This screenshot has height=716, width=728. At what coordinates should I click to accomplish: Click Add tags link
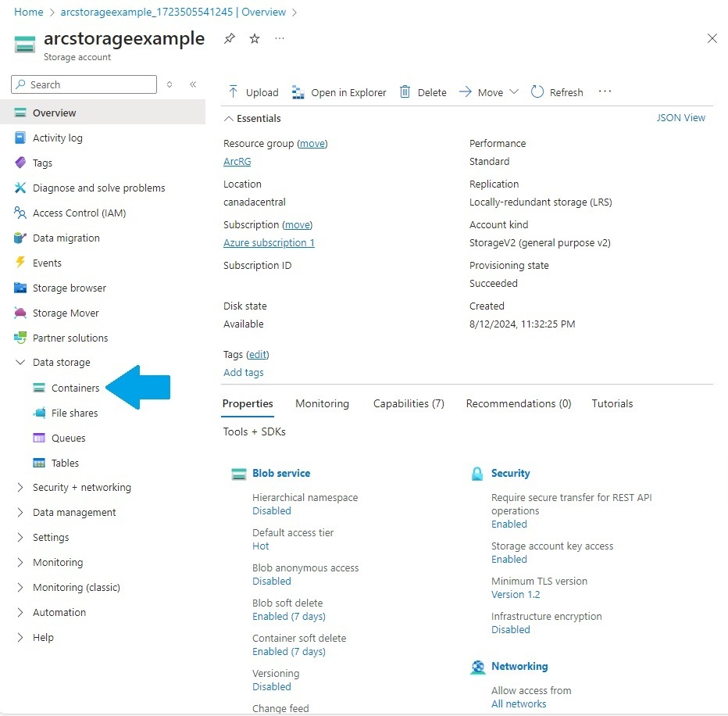pyautogui.click(x=243, y=372)
